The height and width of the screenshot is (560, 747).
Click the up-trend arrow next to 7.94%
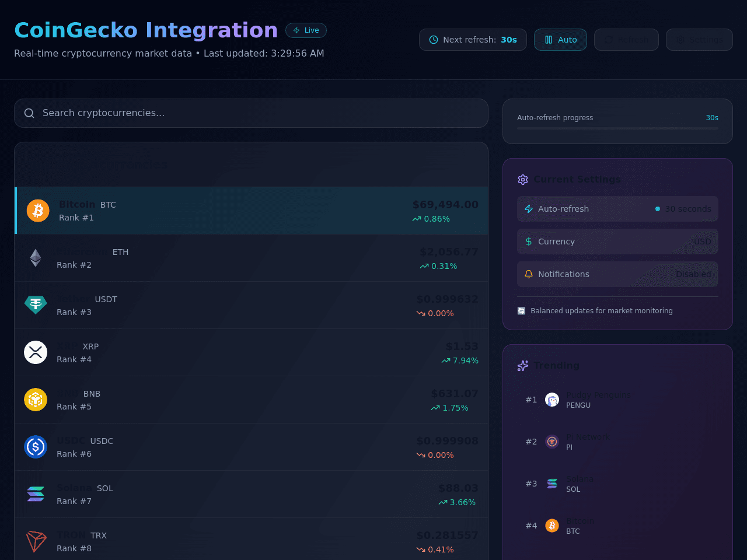(x=446, y=361)
